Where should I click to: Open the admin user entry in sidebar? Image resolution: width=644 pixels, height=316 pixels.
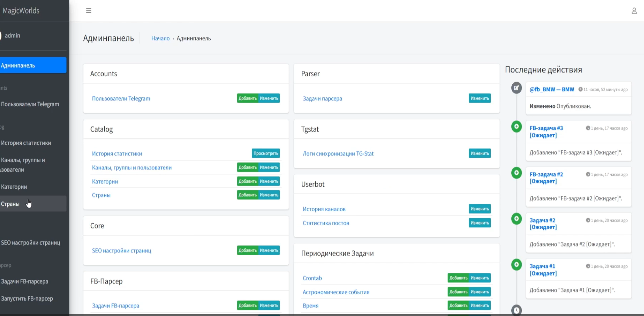(x=12, y=35)
